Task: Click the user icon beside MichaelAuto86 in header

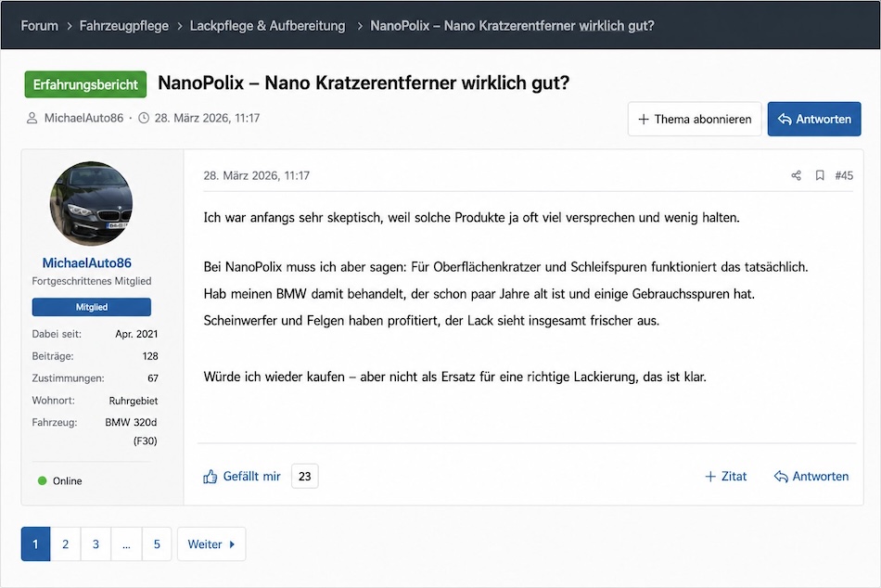Action: (x=32, y=118)
